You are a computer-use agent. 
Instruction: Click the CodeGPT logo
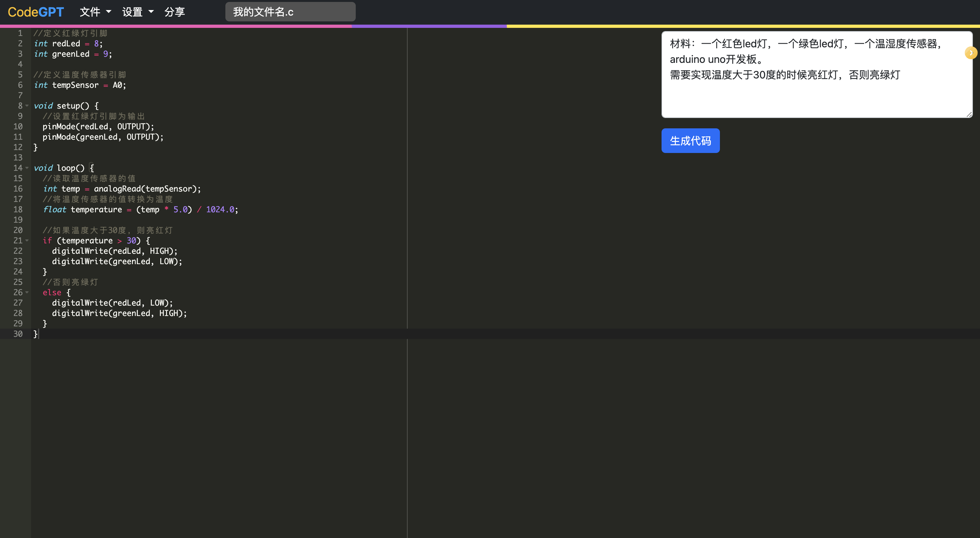[x=36, y=12]
